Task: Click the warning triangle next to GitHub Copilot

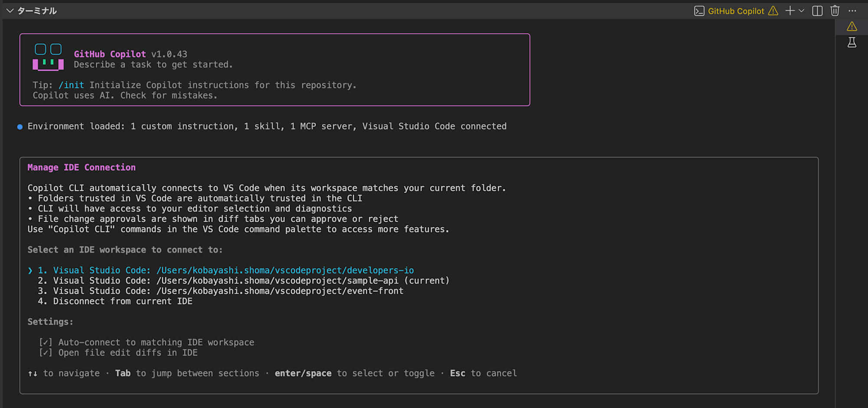Action: point(773,11)
